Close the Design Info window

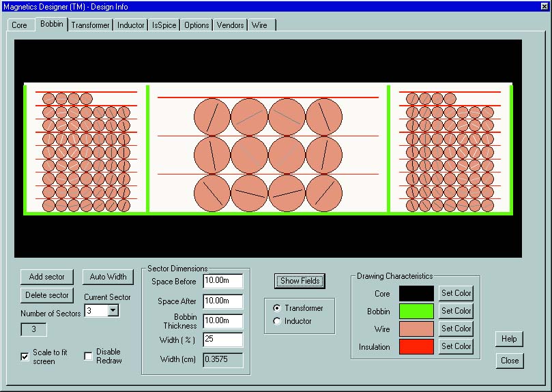coord(509,361)
